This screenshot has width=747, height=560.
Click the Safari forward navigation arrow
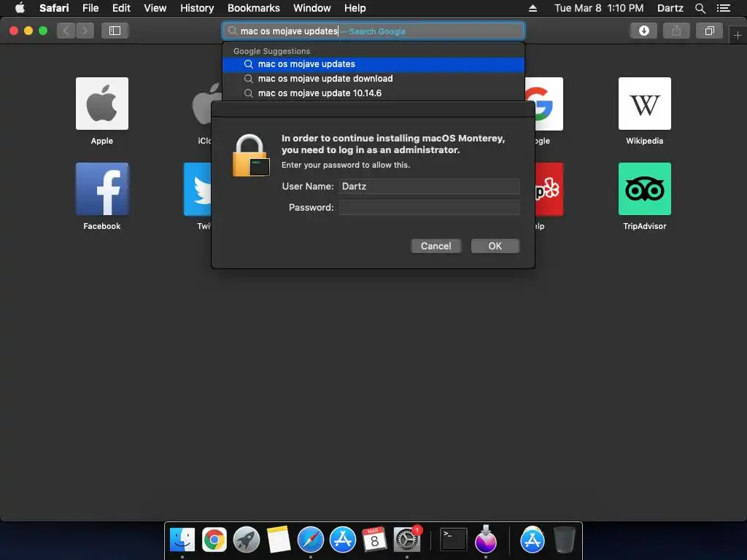pyautogui.click(x=85, y=31)
